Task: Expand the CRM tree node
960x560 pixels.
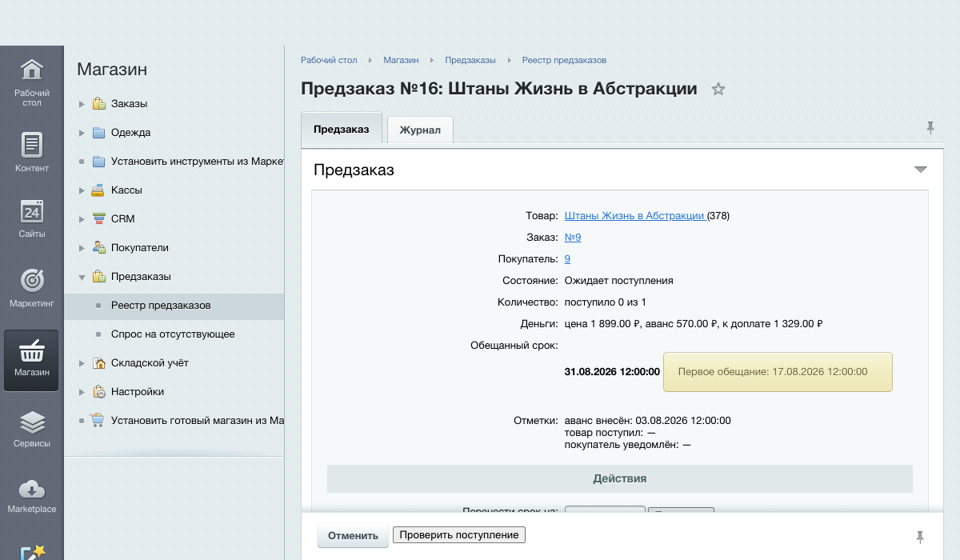Action: click(81, 219)
